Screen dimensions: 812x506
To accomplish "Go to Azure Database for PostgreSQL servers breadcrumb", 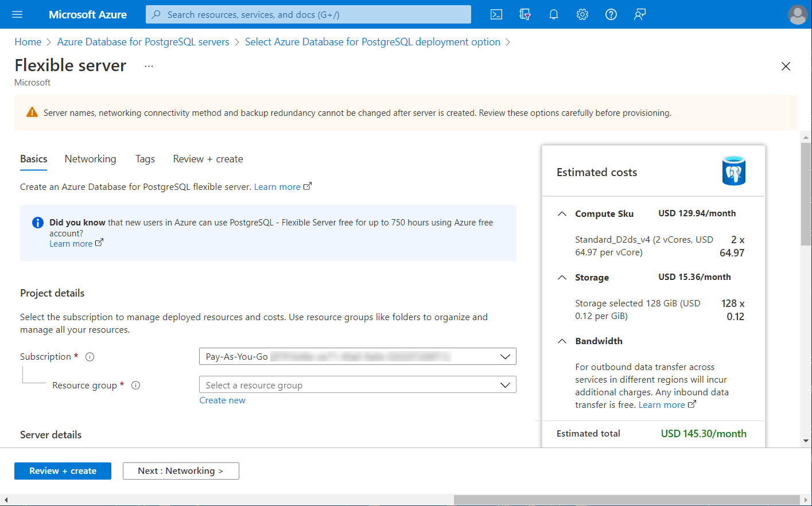I will pos(143,42).
